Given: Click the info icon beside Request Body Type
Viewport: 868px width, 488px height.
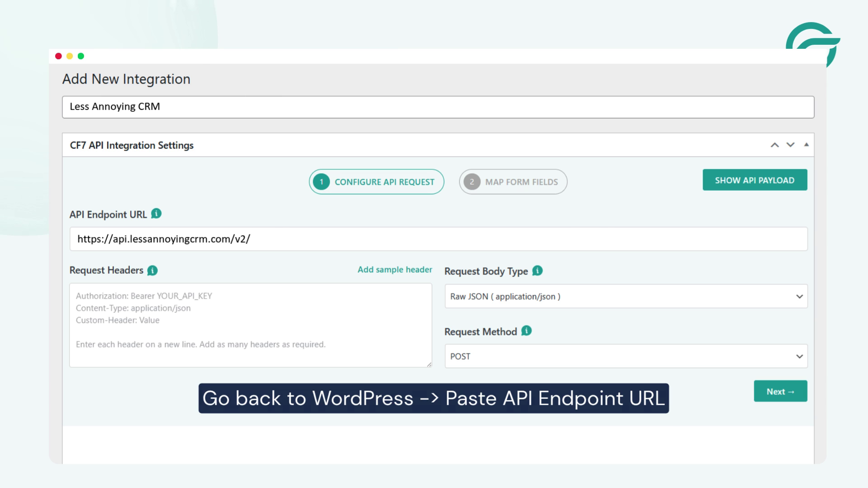Looking at the screenshot, I should pos(537,271).
